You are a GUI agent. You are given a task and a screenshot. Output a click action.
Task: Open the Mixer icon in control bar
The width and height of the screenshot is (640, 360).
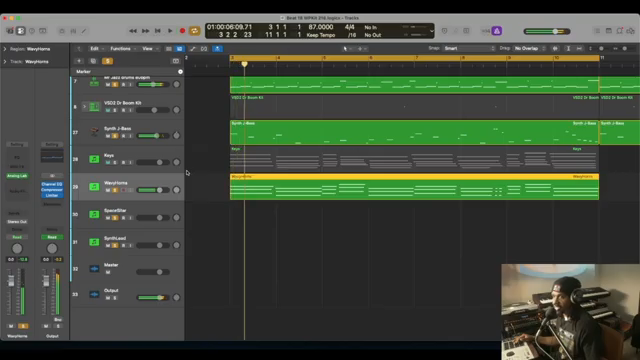tap(73, 31)
